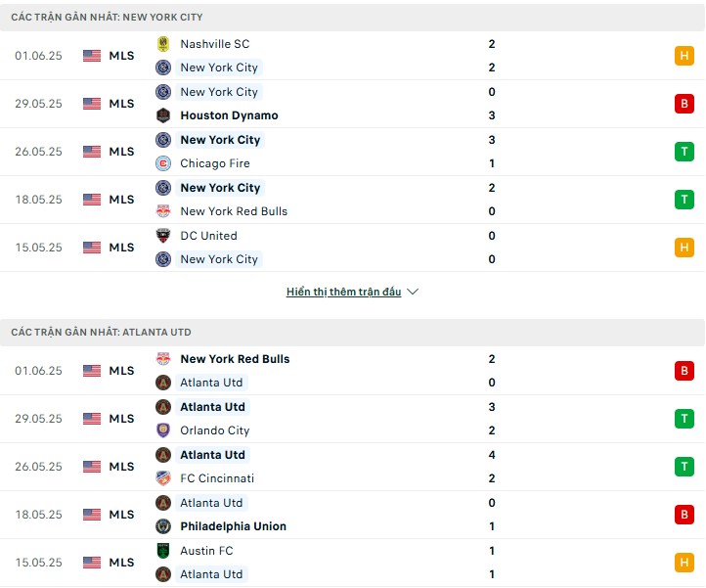Click the Austin FC team logo
Image resolution: width=706 pixels, height=588 pixels.
point(163,551)
